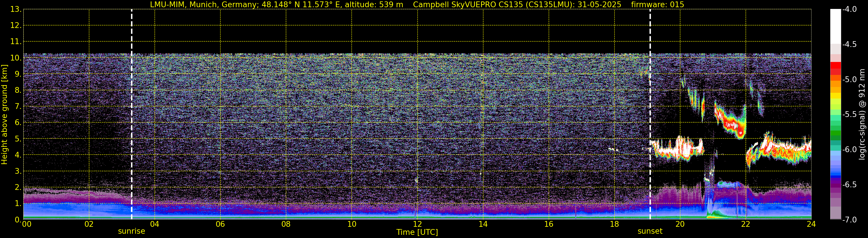Image resolution: width=868 pixels, height=238 pixels.
Task: Click the dashed white sunrise marker line
Action: (131, 114)
